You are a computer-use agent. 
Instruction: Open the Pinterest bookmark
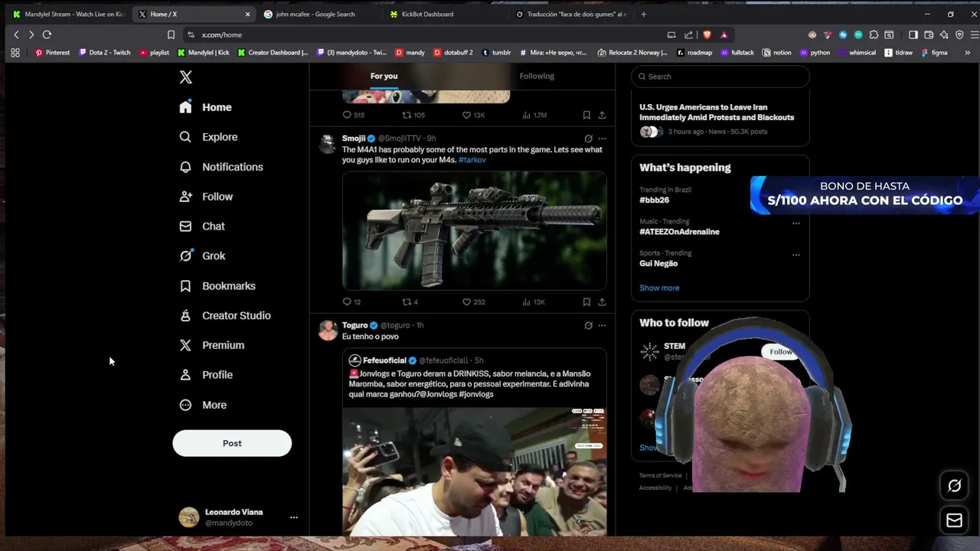(x=52, y=53)
